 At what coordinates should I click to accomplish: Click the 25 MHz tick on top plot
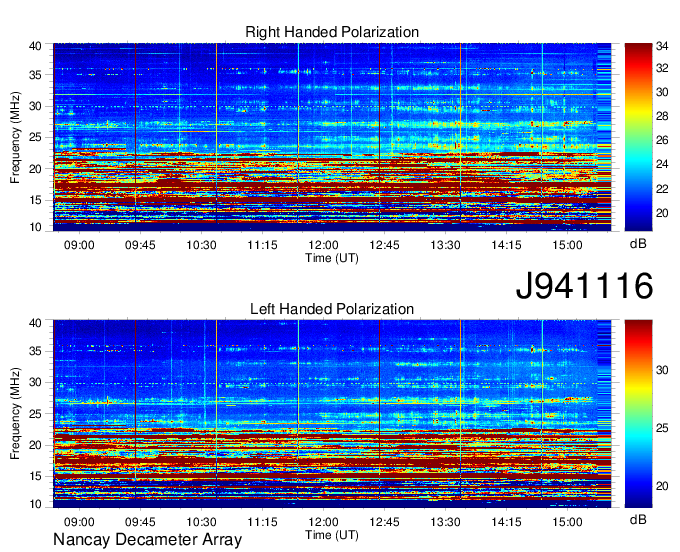[35, 137]
